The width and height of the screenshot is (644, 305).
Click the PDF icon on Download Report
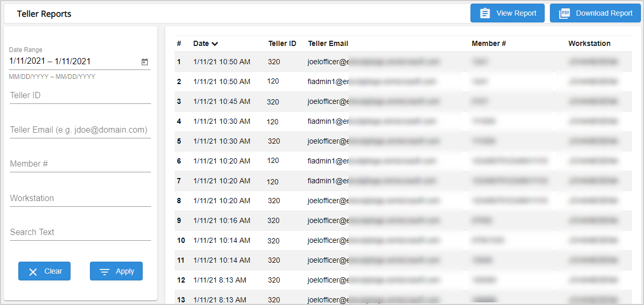coord(565,14)
